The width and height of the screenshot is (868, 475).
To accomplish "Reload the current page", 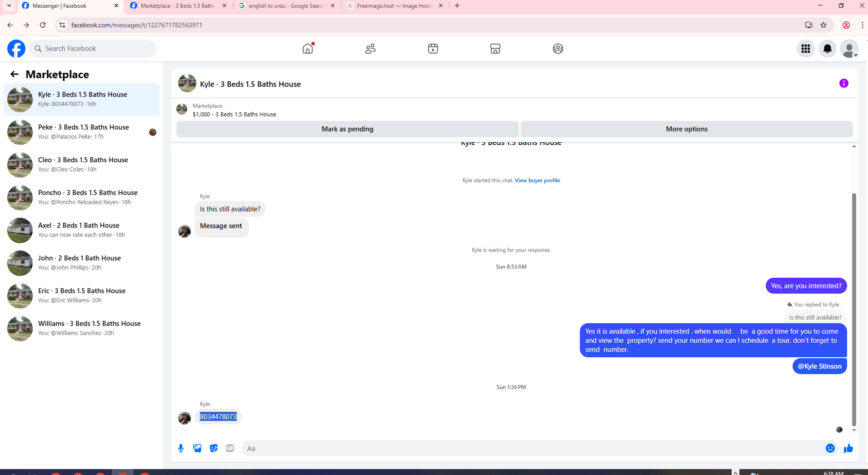I will pyautogui.click(x=43, y=25).
